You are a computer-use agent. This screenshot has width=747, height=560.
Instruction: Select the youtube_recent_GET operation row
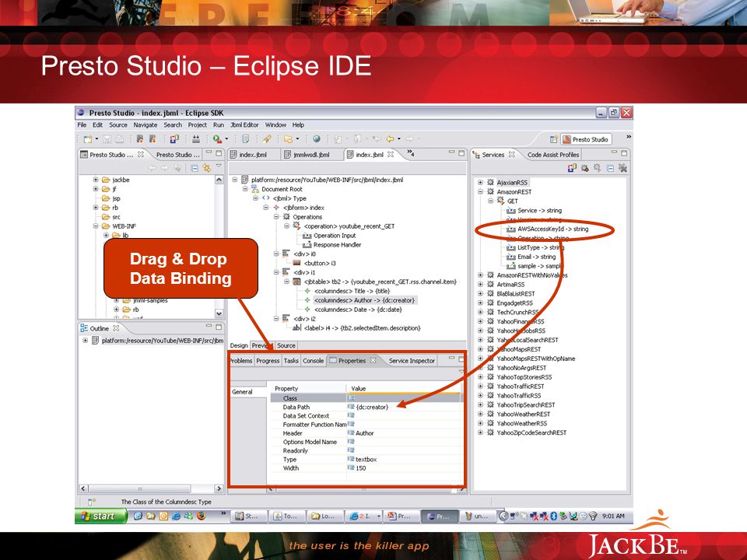coord(349,226)
